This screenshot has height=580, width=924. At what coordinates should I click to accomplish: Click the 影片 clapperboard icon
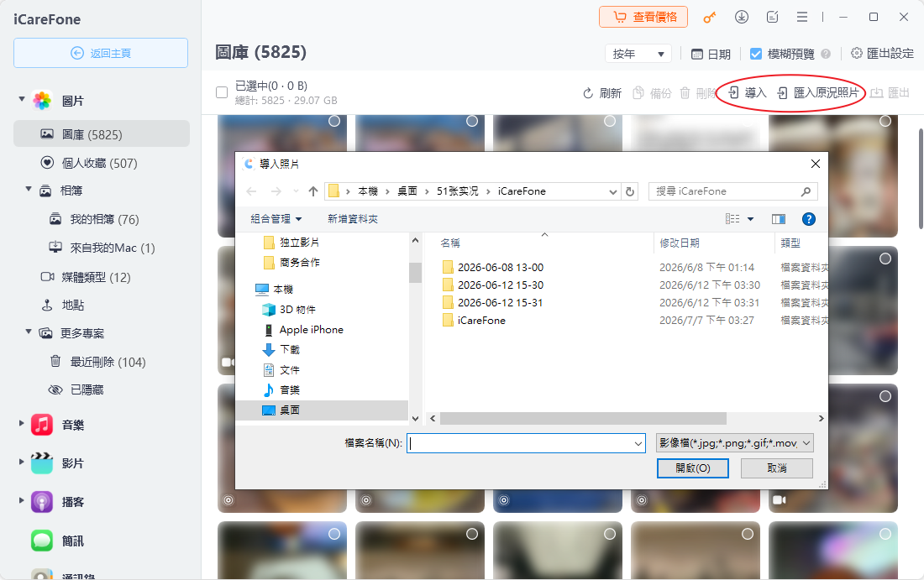click(42, 462)
